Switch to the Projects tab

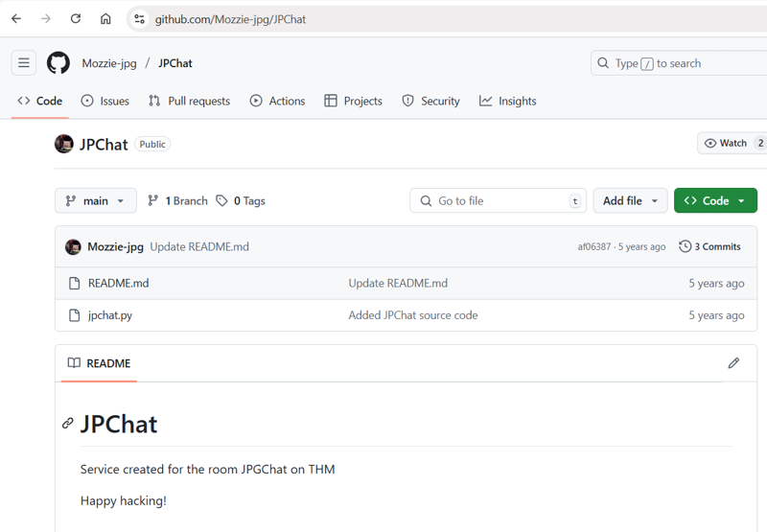pyautogui.click(x=353, y=102)
